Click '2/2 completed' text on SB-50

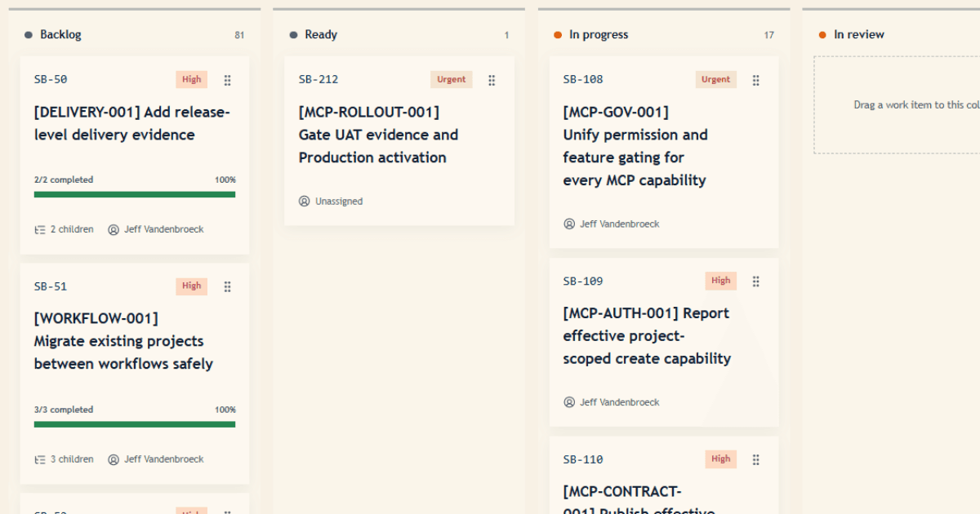point(64,180)
